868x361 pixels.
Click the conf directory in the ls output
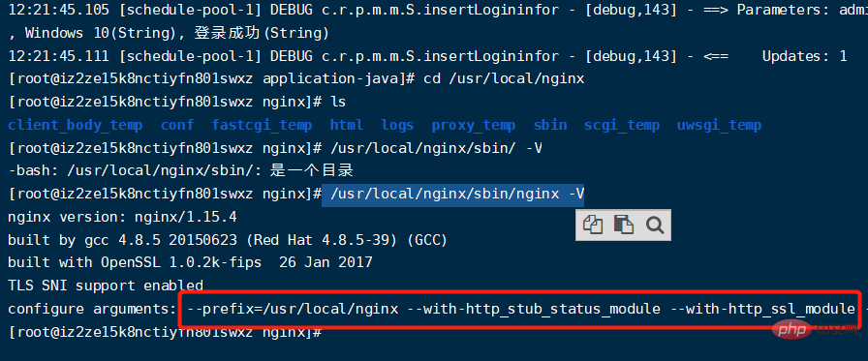pyautogui.click(x=177, y=126)
